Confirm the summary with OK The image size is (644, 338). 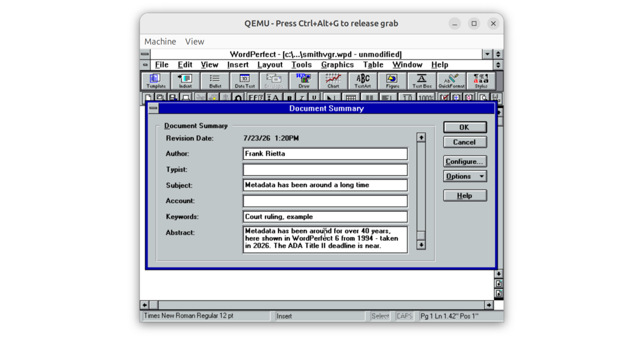(465, 127)
